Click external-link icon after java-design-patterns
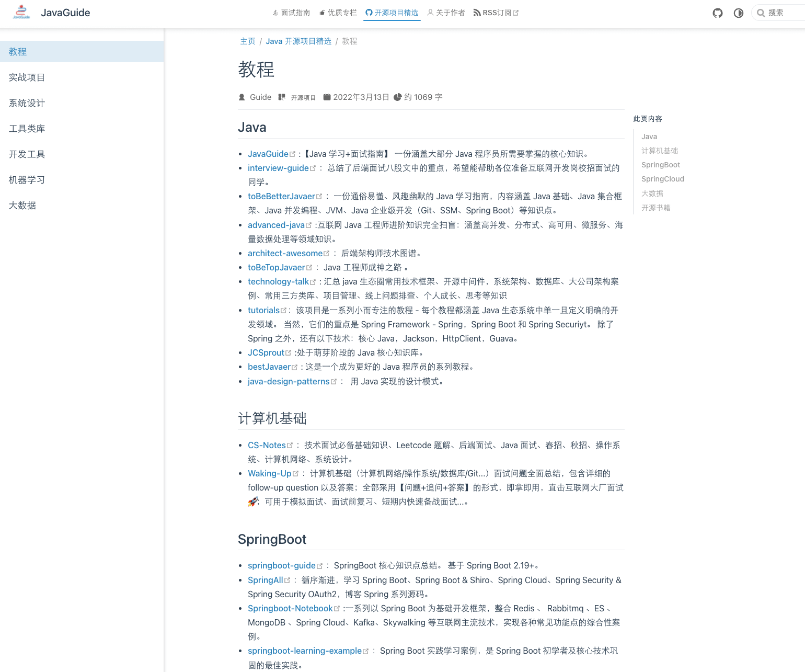Screen dimensions: 805x672 pos(334,382)
